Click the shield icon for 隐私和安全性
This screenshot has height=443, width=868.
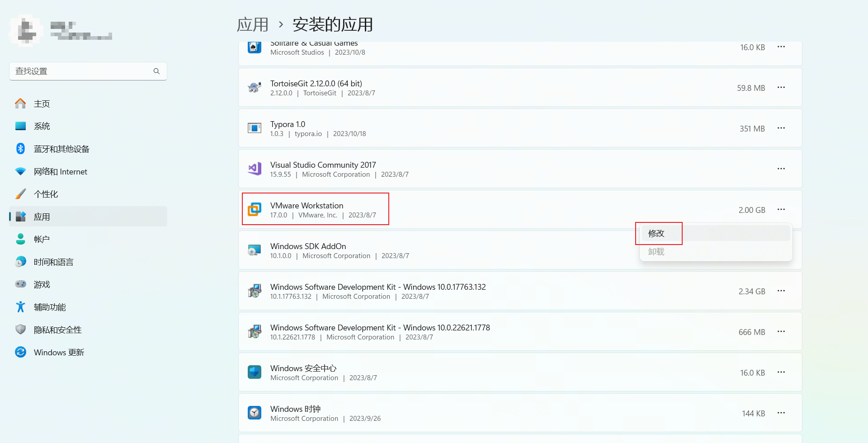[x=20, y=330]
